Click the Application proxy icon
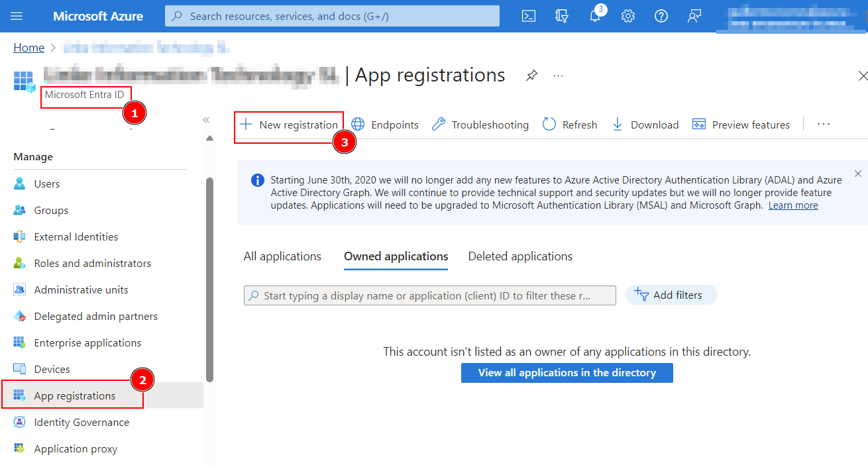868x465 pixels. [20, 448]
